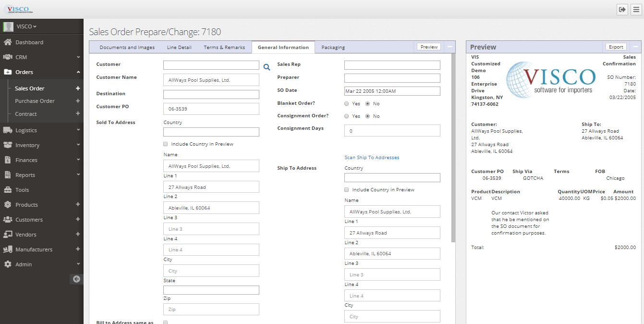Click the Scan Ship To Addresses link
This screenshot has width=644, height=324.
click(373, 157)
